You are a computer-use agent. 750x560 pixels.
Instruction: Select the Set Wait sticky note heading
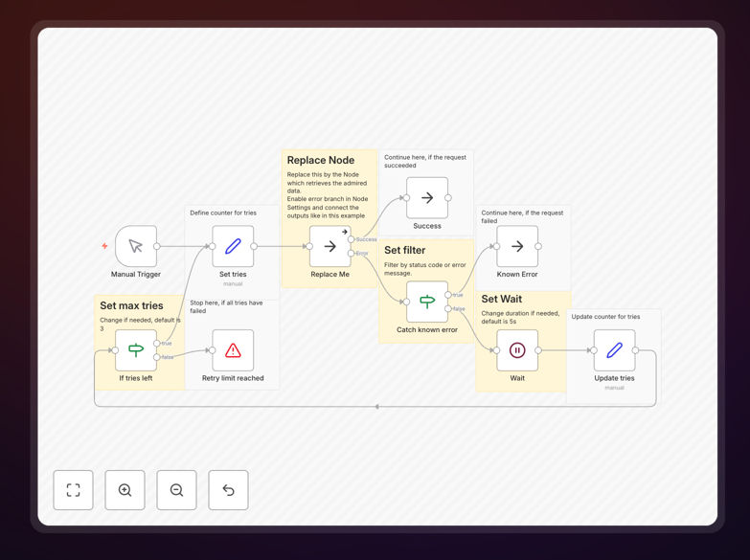[x=501, y=299]
